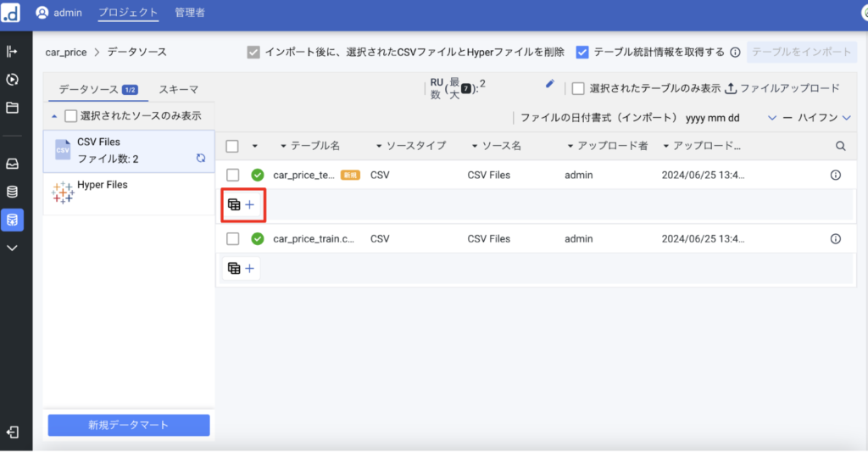Click the pencil edit icon for RU count

click(549, 84)
